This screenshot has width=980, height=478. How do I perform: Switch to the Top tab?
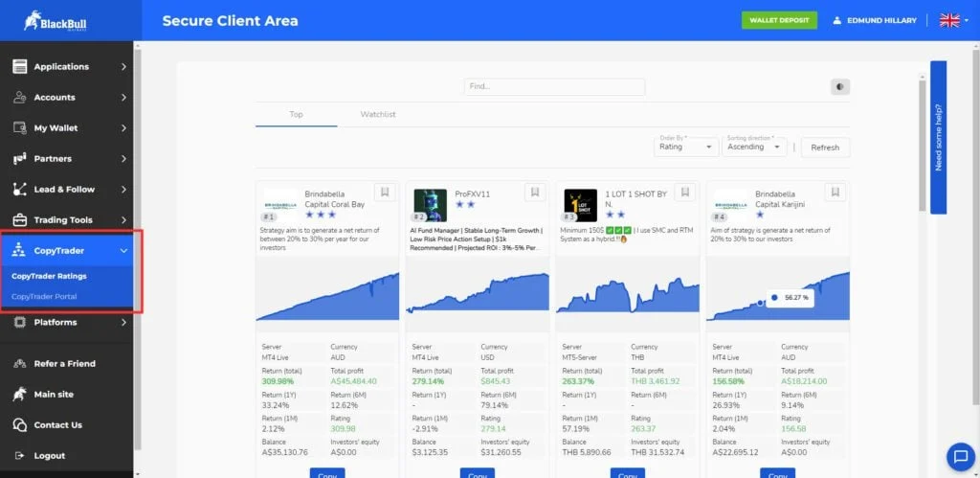click(297, 115)
